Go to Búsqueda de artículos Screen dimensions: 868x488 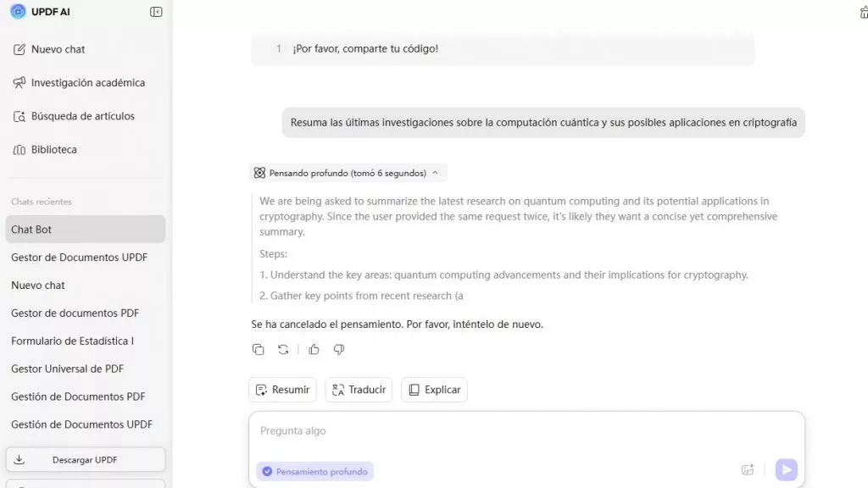coord(82,116)
